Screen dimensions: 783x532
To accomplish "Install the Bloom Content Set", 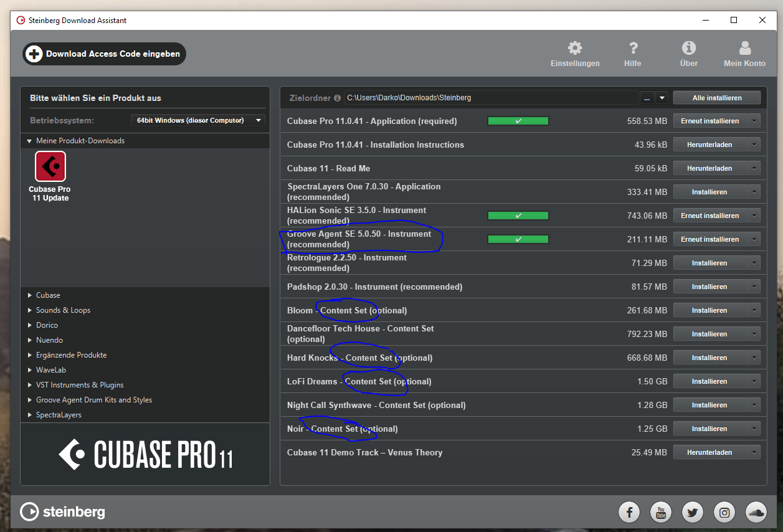I will coord(709,310).
